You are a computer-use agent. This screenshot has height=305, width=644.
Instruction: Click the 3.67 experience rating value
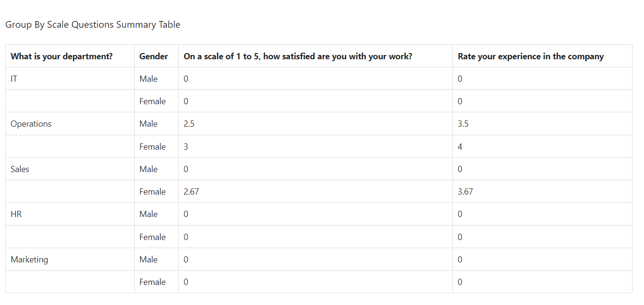pos(465,192)
